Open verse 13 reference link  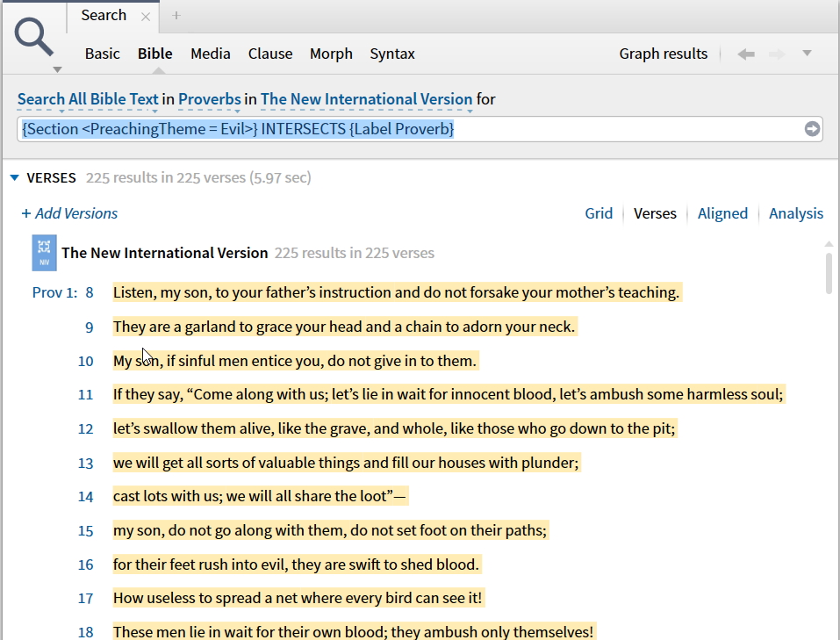[86, 464]
